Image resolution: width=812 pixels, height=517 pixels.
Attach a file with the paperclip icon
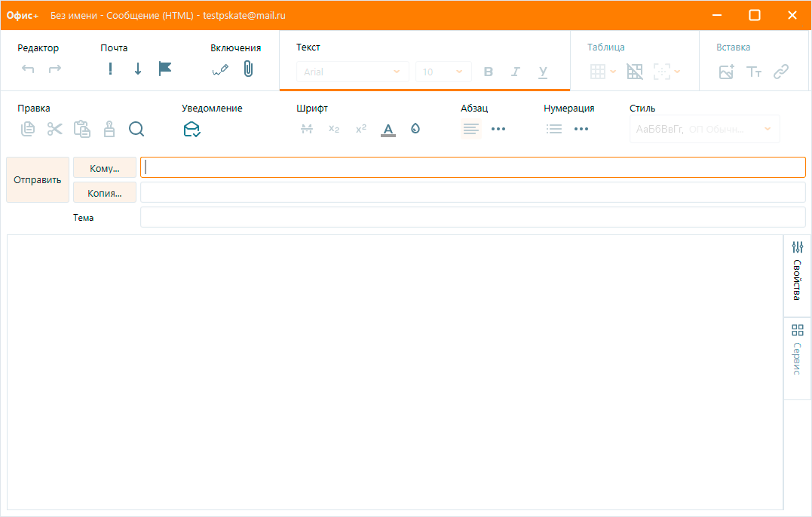248,69
